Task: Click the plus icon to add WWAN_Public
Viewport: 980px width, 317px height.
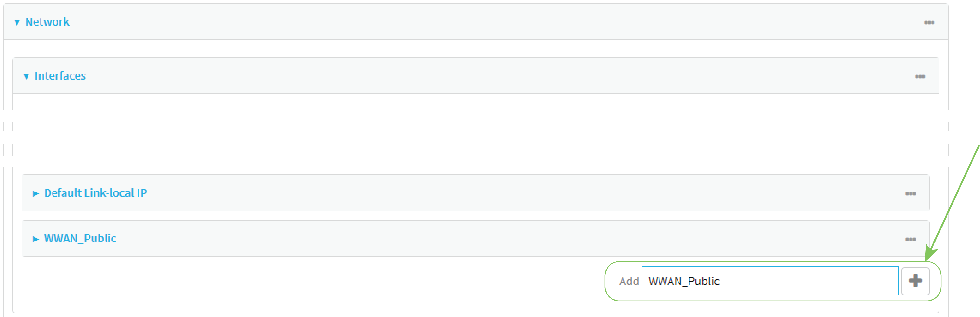Action: (x=915, y=281)
